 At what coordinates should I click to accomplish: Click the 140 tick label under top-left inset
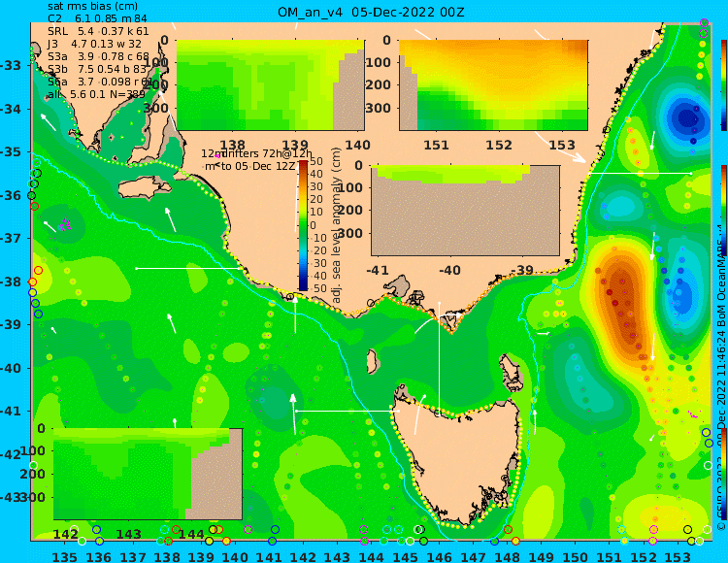click(357, 146)
